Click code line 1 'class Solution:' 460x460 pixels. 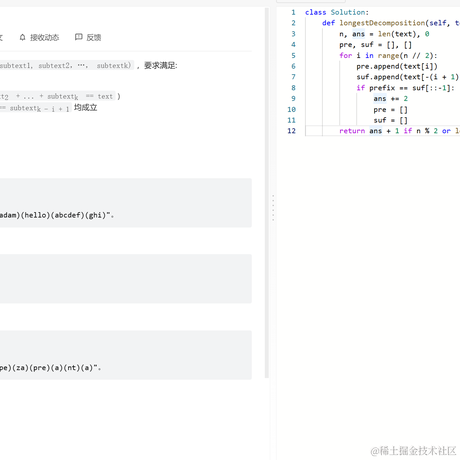[337, 12]
